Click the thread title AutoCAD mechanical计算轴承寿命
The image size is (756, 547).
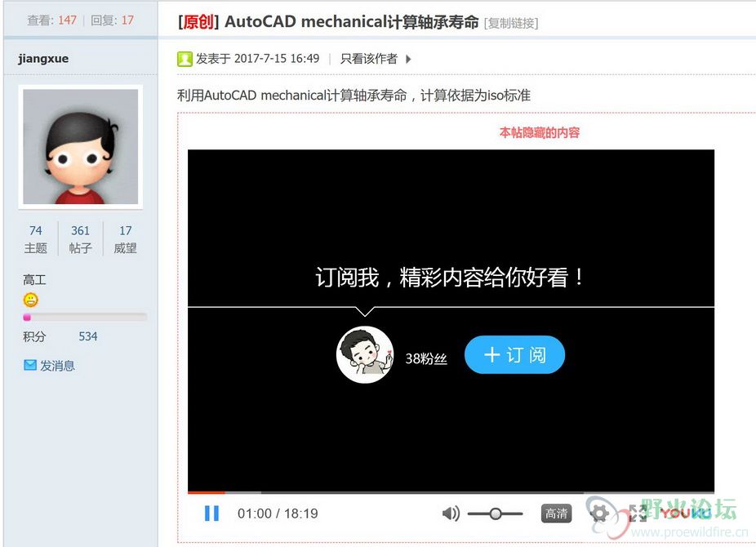click(x=352, y=22)
